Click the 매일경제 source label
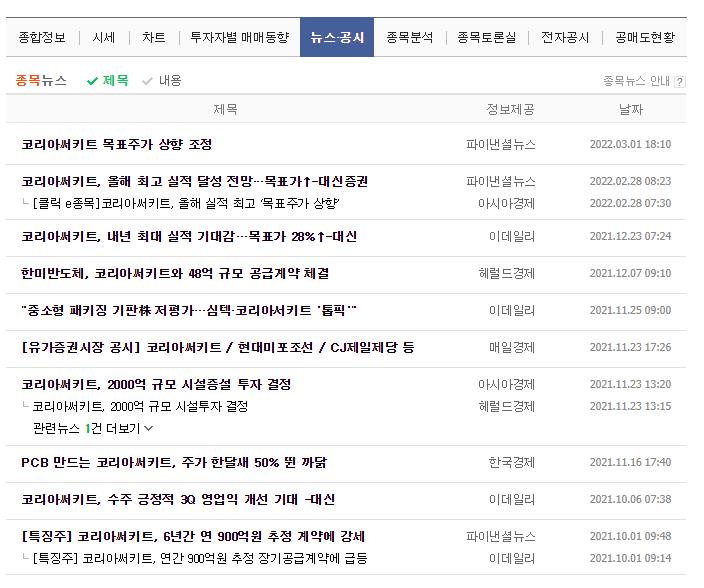Image resolution: width=704 pixels, height=588 pixels. (512, 347)
